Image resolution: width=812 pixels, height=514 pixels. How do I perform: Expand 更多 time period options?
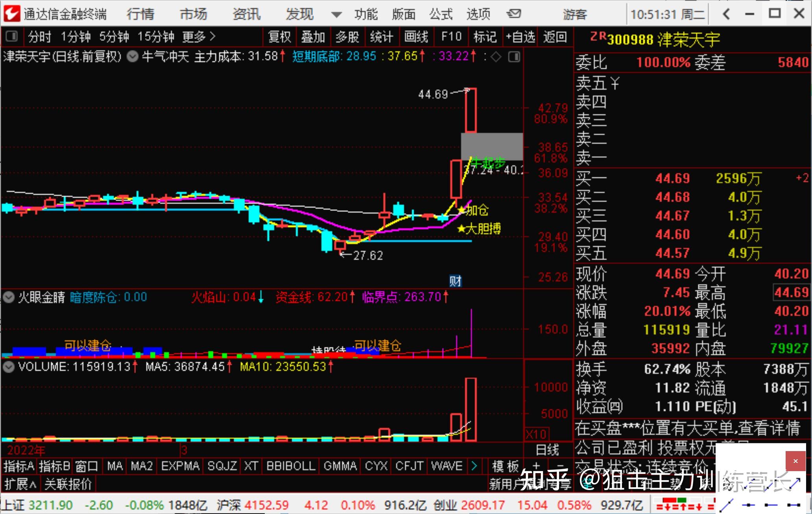click(198, 37)
